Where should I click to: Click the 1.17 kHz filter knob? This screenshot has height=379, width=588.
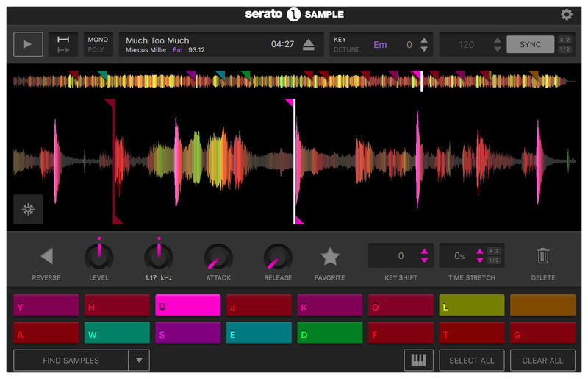[x=159, y=257]
